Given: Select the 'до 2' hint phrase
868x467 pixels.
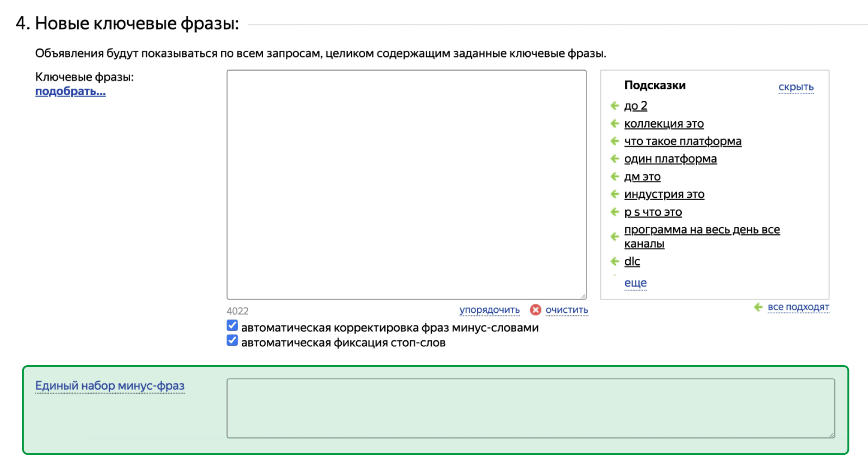Looking at the screenshot, I should pyautogui.click(x=636, y=106).
